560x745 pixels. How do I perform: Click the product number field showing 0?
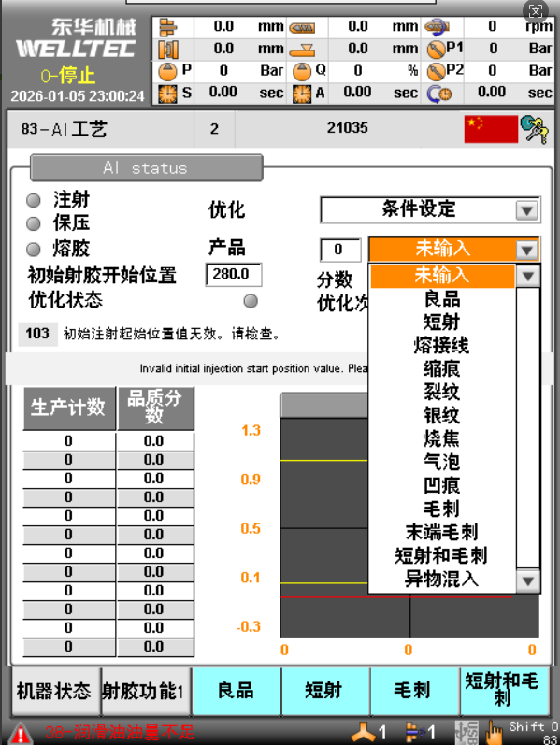[340, 250]
